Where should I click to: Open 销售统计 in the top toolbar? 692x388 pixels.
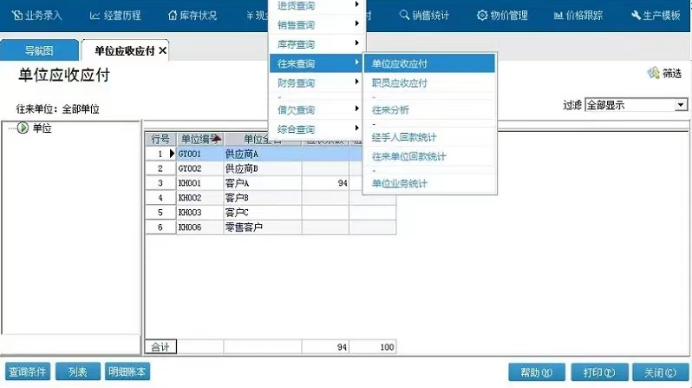424,15
